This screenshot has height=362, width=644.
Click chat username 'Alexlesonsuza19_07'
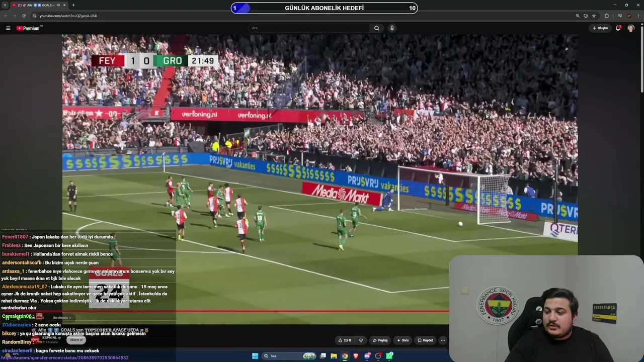tap(25, 287)
